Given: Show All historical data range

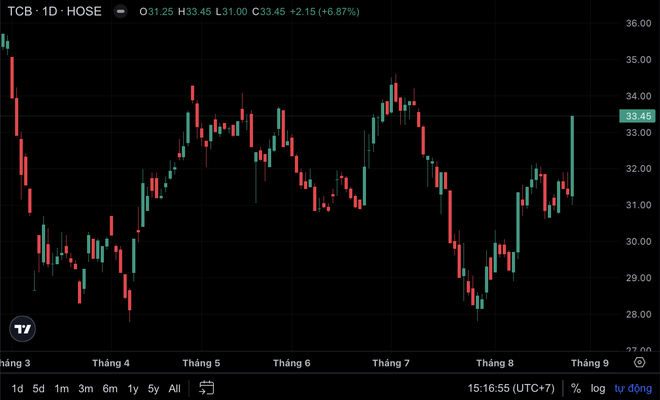Looking at the screenshot, I should point(174,388).
